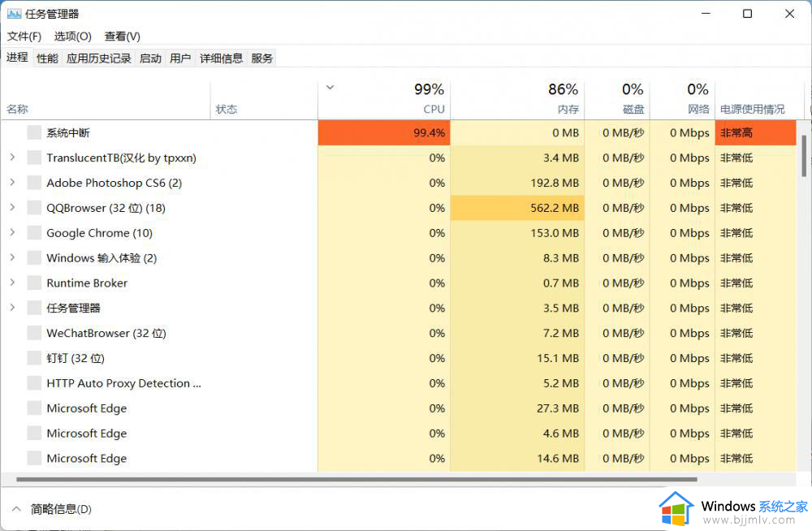Open the 选项(O) menu
The height and width of the screenshot is (531, 812).
point(72,37)
